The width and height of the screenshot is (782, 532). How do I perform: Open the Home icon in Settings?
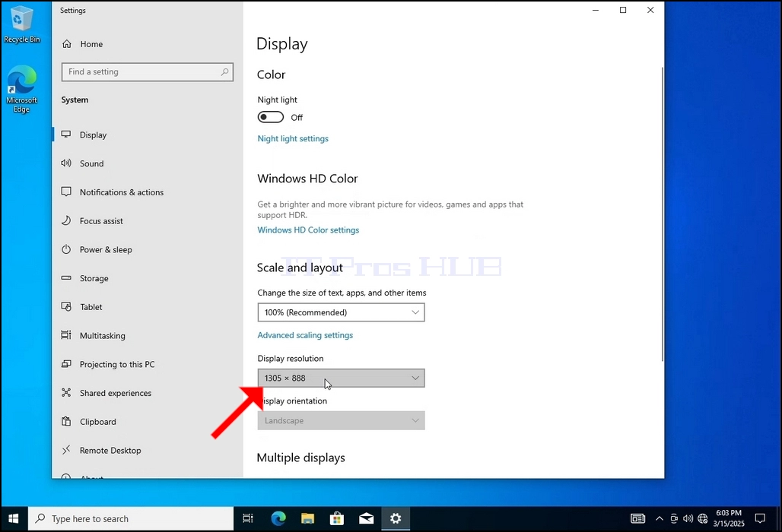[67, 44]
